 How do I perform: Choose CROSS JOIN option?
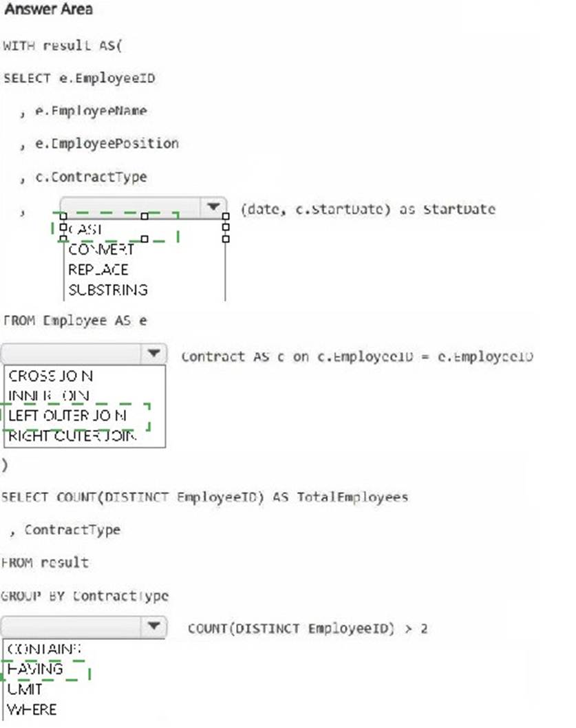pyautogui.click(x=51, y=376)
